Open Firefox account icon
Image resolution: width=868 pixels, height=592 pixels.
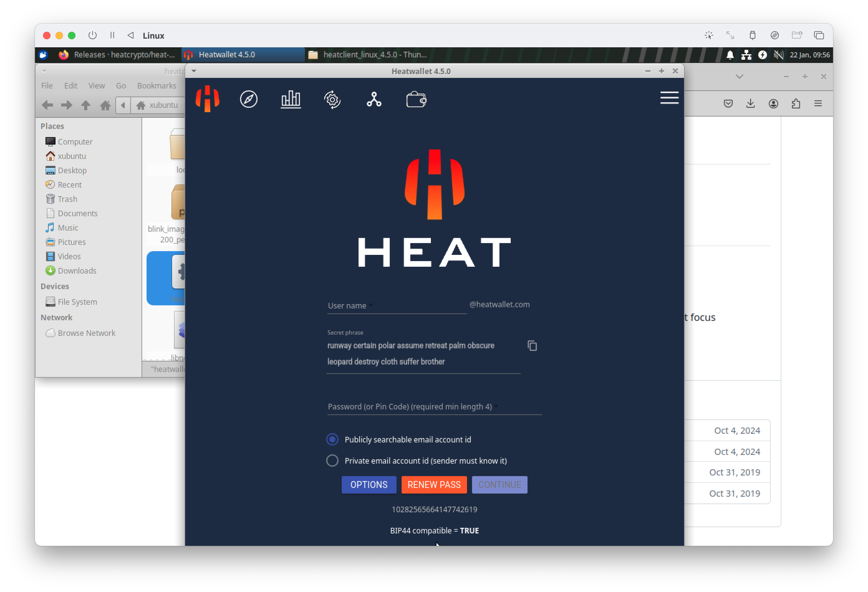click(773, 103)
